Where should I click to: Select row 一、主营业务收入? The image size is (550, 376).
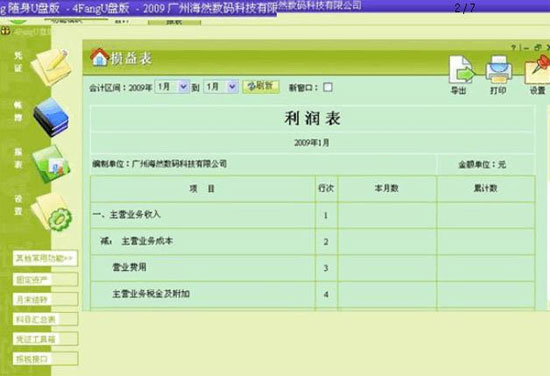[313, 215]
